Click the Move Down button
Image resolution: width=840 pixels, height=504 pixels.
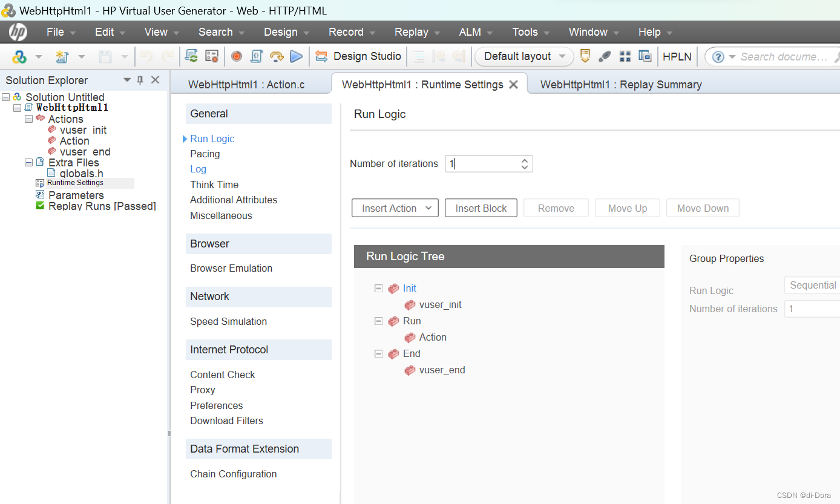pyautogui.click(x=703, y=208)
